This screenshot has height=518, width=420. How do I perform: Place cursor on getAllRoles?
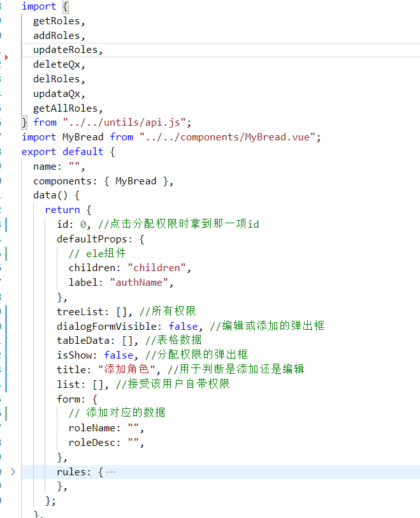(x=68, y=108)
